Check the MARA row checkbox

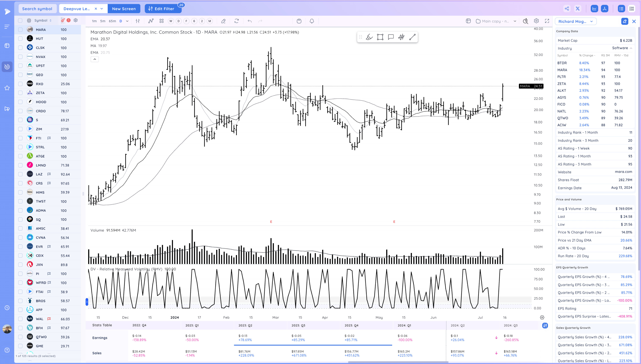coord(21,30)
